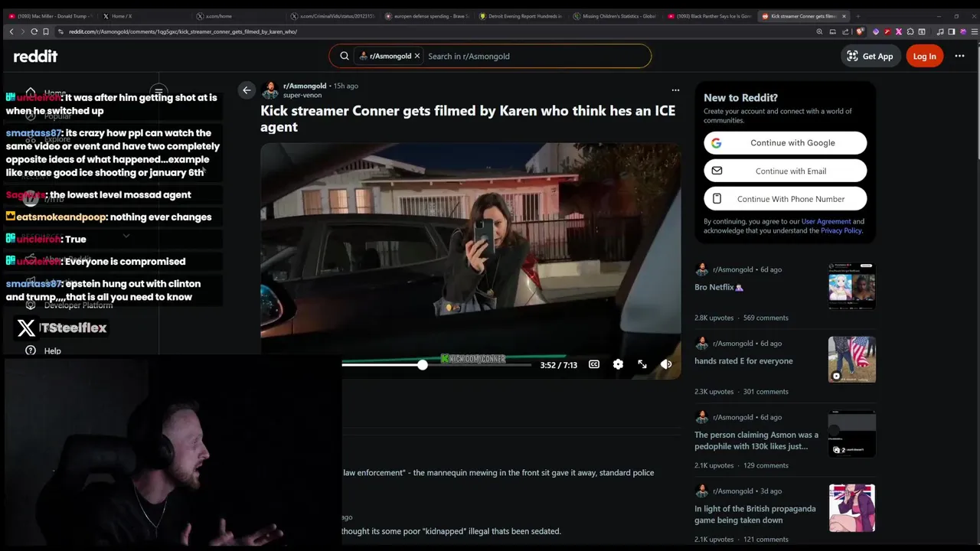The image size is (980, 551).
Task: Switch to european defense spending Brave tab
Action: point(426,16)
